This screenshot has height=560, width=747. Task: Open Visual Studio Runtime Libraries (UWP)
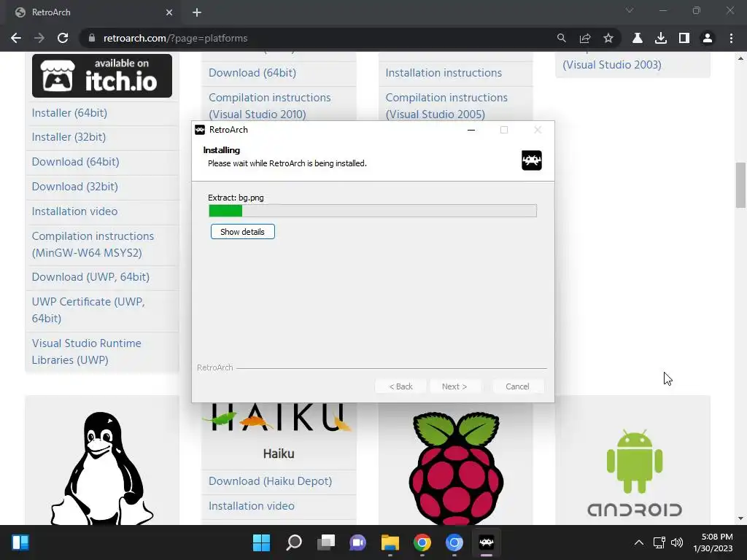86,351
